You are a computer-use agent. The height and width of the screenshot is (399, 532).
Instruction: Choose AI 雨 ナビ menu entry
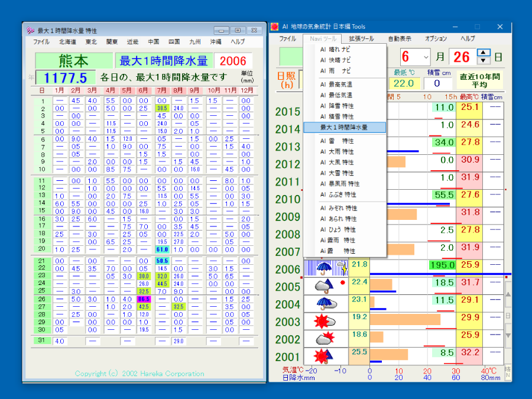coord(335,71)
